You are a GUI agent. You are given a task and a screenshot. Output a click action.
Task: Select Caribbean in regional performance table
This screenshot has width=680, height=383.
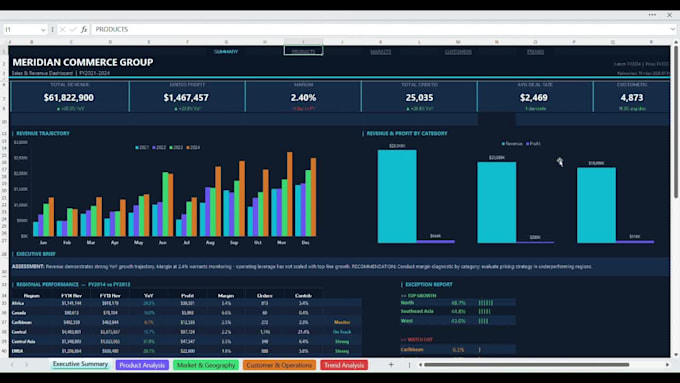point(22,322)
